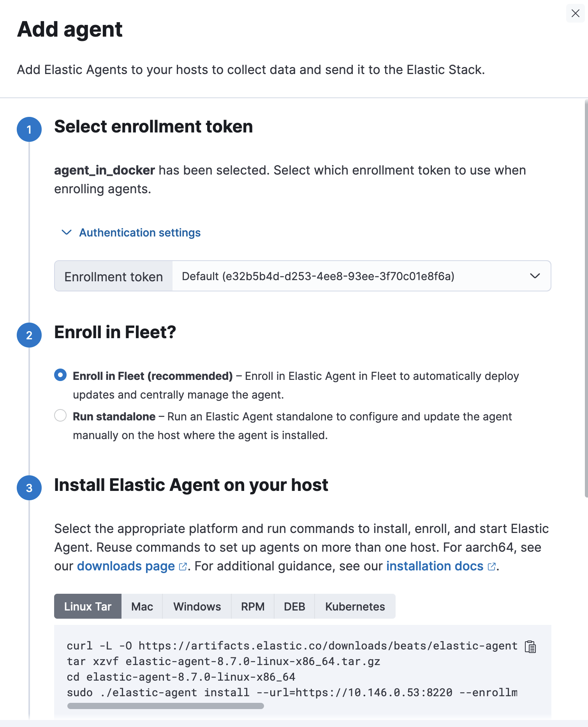Image resolution: width=588 pixels, height=727 pixels.
Task: Click the Enrollment token dropdown chevron
Action: click(x=535, y=276)
